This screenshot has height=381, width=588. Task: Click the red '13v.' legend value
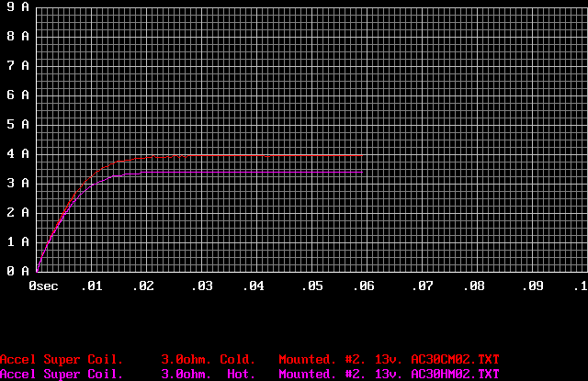pyautogui.click(x=389, y=360)
